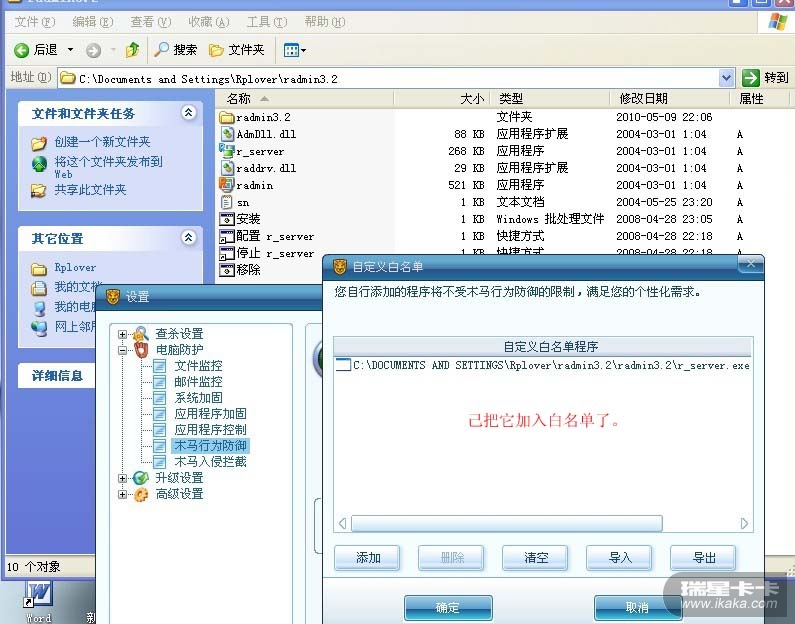Select 邮件监控 in settings tree
Image resolution: width=795 pixels, height=624 pixels.
coord(198,382)
